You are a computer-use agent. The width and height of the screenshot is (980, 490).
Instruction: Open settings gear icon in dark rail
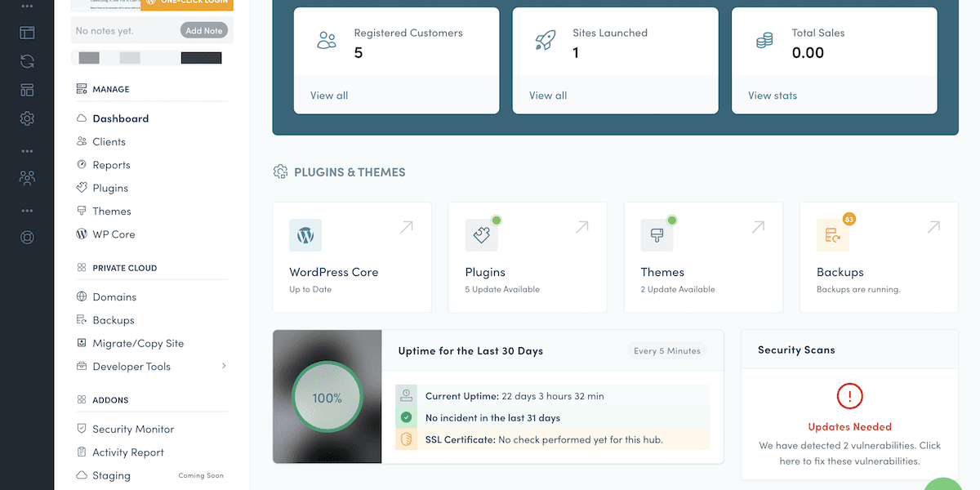[27, 118]
